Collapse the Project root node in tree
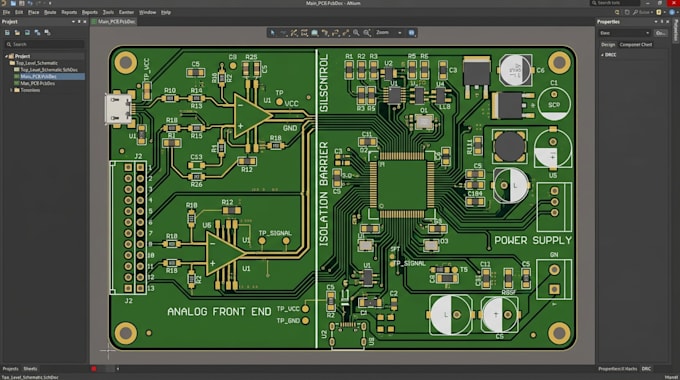680x380 pixels. (7, 56)
